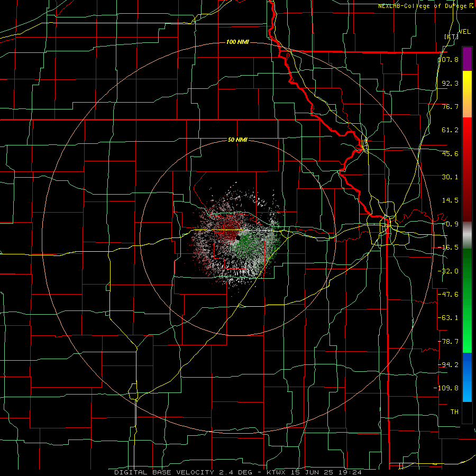The image size is (476, 476).
Task: Pick the yellow-orange segment of the velocity scale
Action: pyautogui.click(x=467, y=94)
